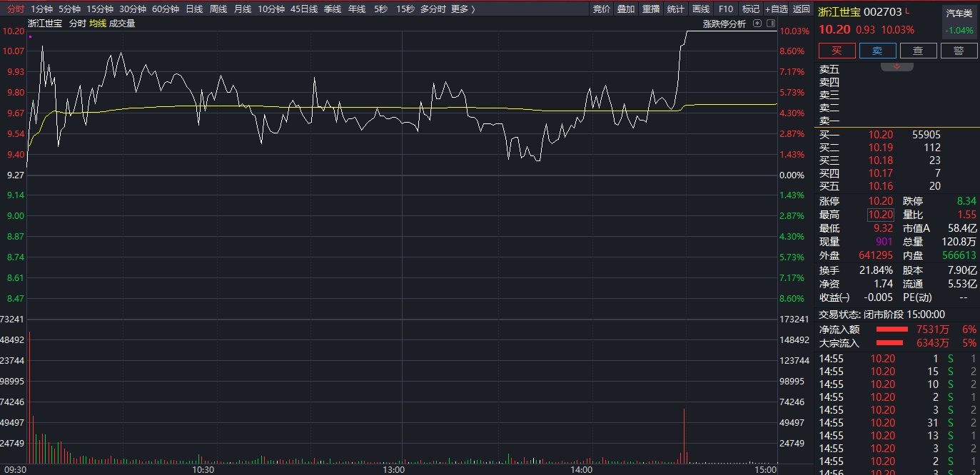Click 买二 price 10.19 row
Screen dimensions: 980x475
pos(896,147)
